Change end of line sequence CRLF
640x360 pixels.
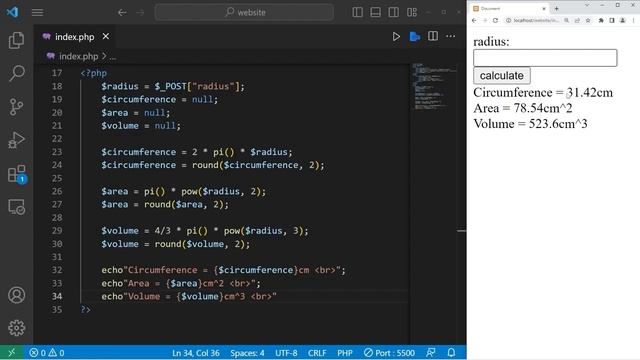(x=317, y=353)
